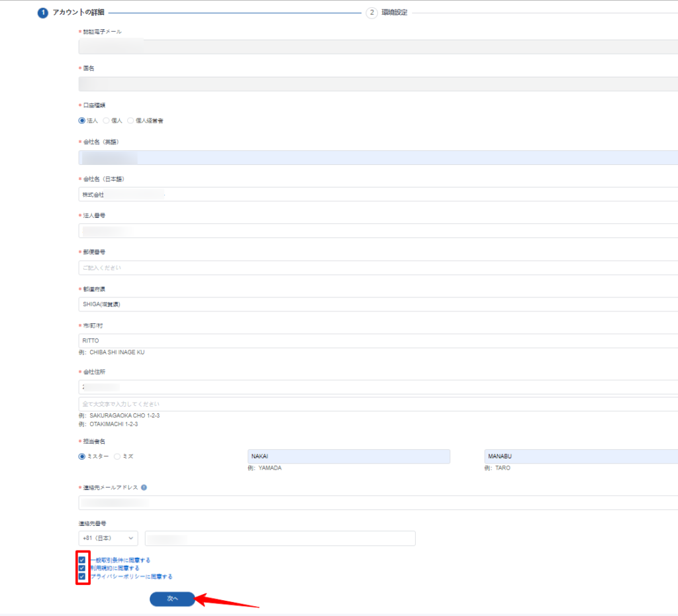
Task: Click the first name field containing MANABU
Action: click(581, 456)
